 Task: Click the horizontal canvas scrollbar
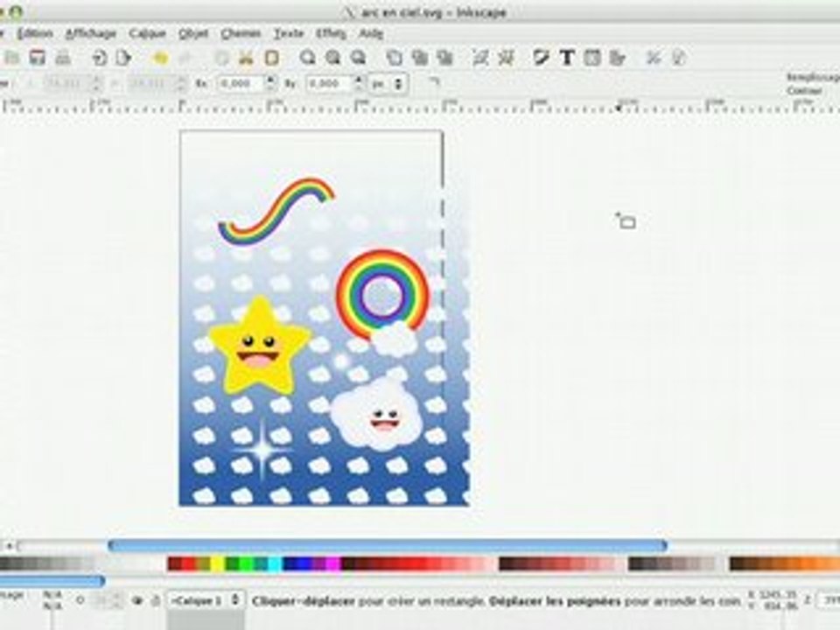pos(388,546)
